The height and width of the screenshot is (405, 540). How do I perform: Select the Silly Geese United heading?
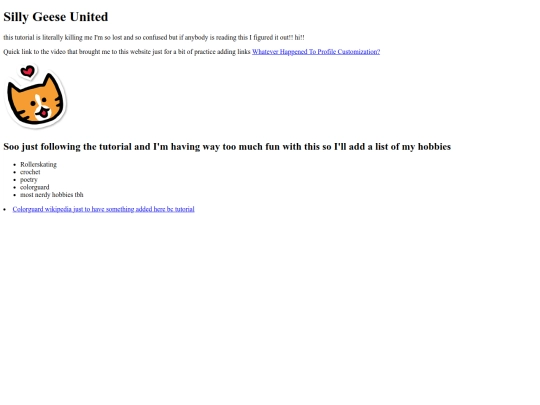[56, 17]
